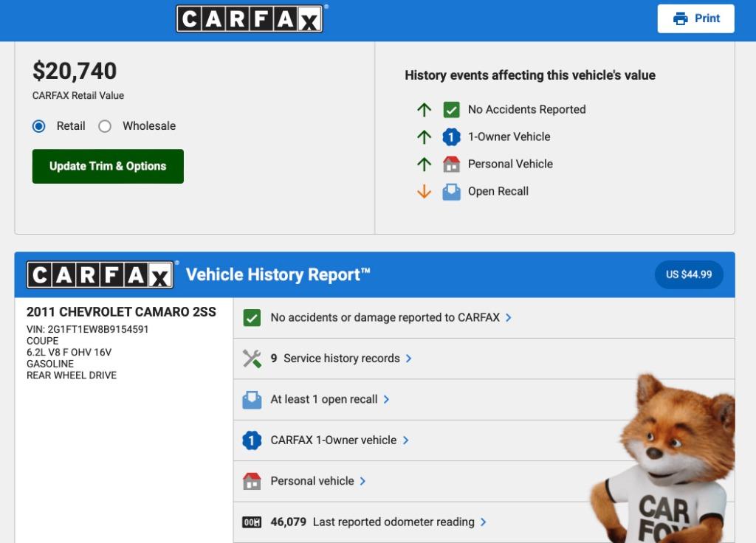Screen dimensions: 756x543
Task: Click the house icon beside Personal vehicle row
Action: [x=252, y=481]
